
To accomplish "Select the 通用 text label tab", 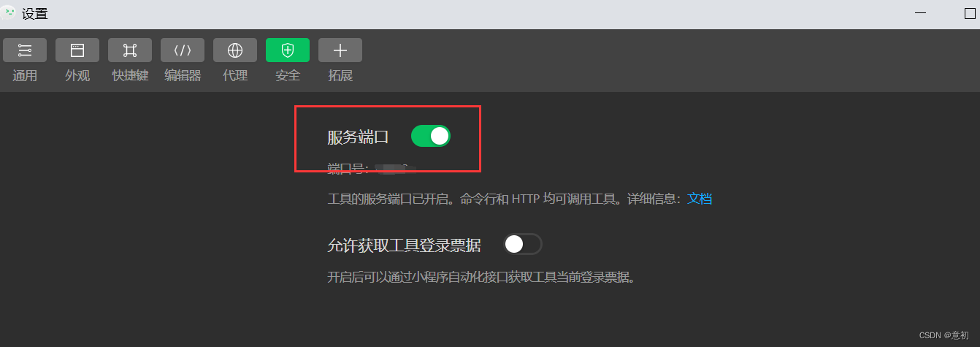I will point(25,75).
